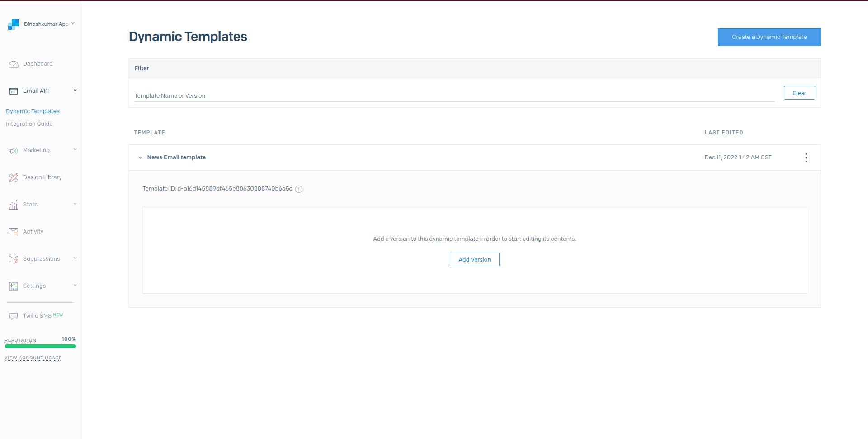The image size is (868, 439).
Task: Click the green reputation progress bar
Action: (x=40, y=346)
